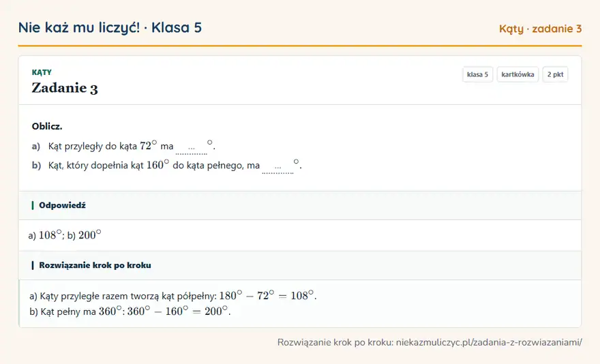The image size is (600, 364).
Task: Click the 'kartkówka' tag
Action: pyautogui.click(x=517, y=74)
